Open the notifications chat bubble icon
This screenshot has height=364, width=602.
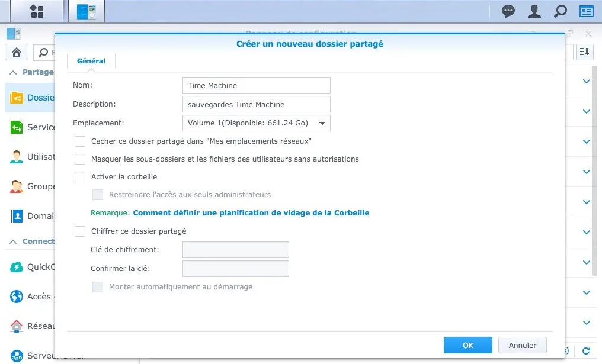point(508,11)
